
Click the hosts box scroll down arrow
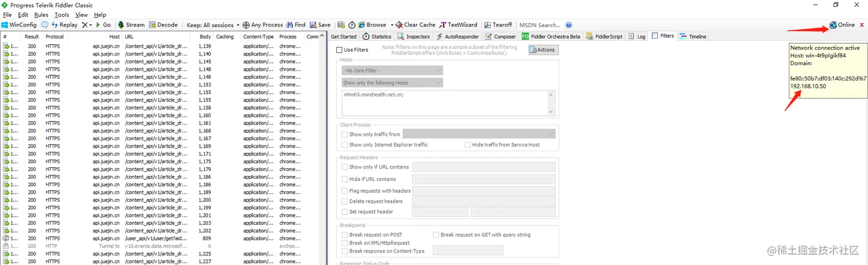[551, 112]
